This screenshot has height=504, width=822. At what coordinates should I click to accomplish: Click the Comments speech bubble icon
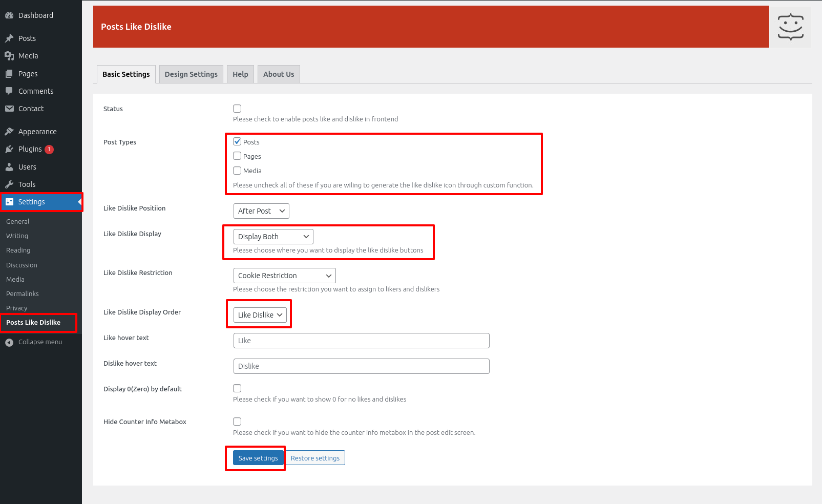pos(9,91)
